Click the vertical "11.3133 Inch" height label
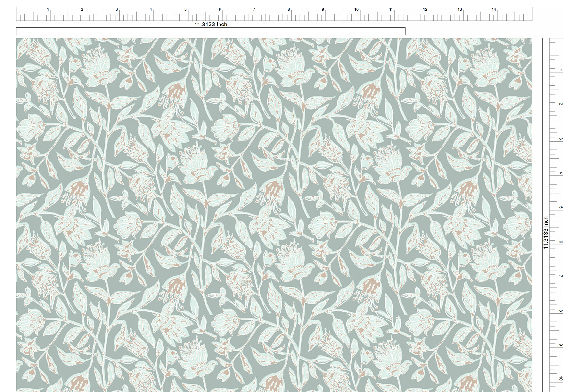The height and width of the screenshot is (392, 588). click(545, 233)
